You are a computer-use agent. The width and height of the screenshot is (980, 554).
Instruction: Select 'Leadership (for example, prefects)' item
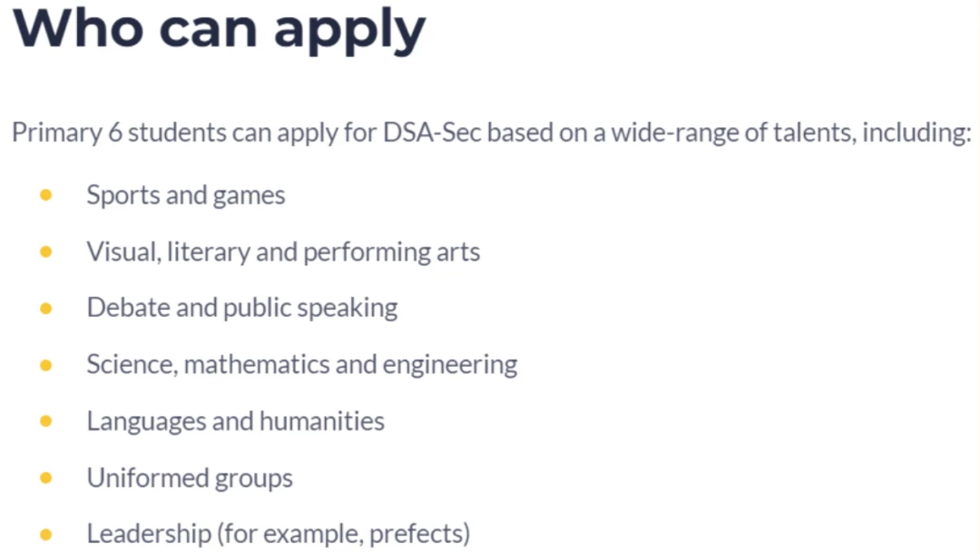(279, 535)
